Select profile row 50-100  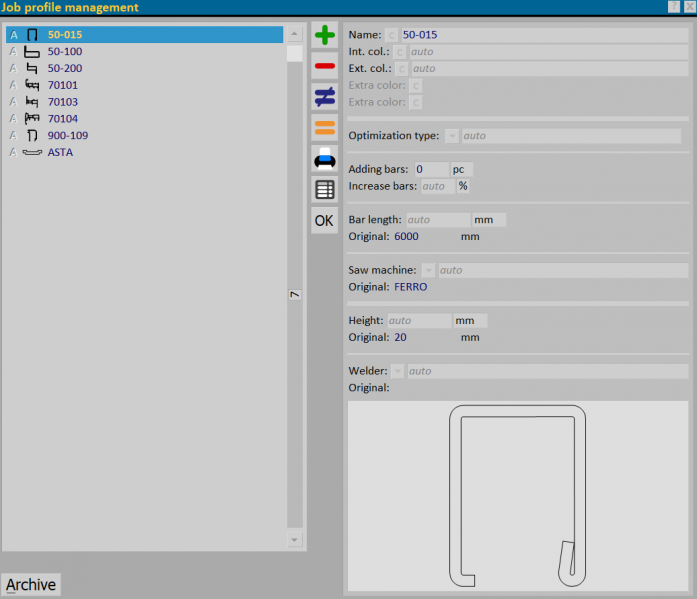coord(144,52)
